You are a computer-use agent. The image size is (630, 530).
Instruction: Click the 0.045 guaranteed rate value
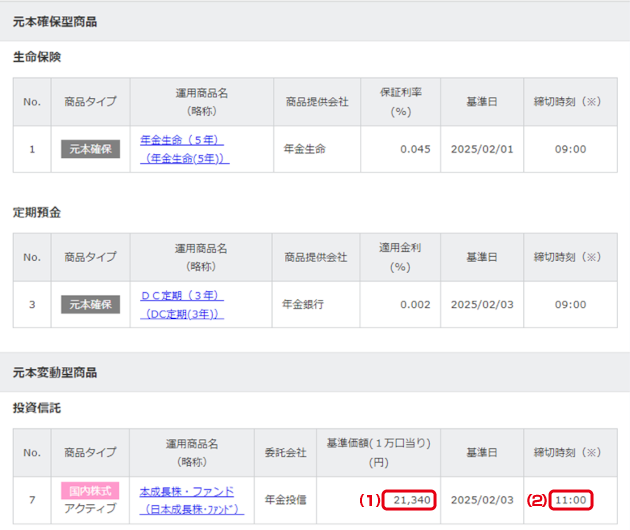click(x=414, y=149)
